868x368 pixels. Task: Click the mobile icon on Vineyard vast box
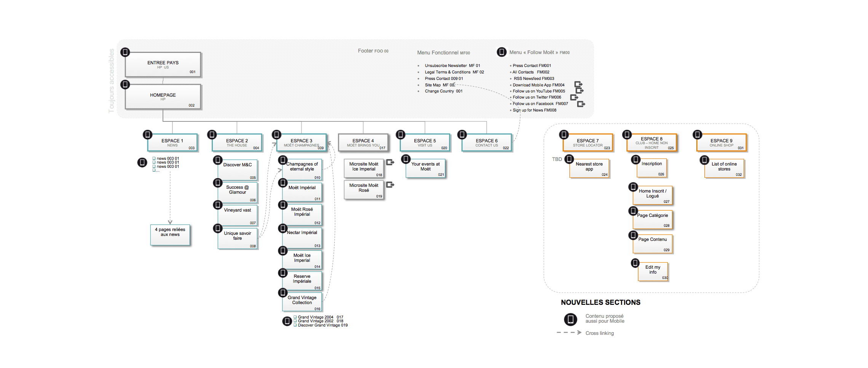(218, 205)
